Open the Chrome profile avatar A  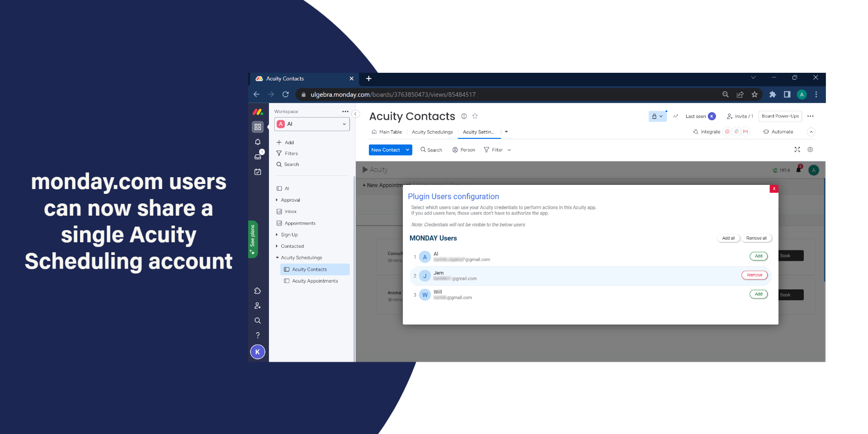[802, 94]
